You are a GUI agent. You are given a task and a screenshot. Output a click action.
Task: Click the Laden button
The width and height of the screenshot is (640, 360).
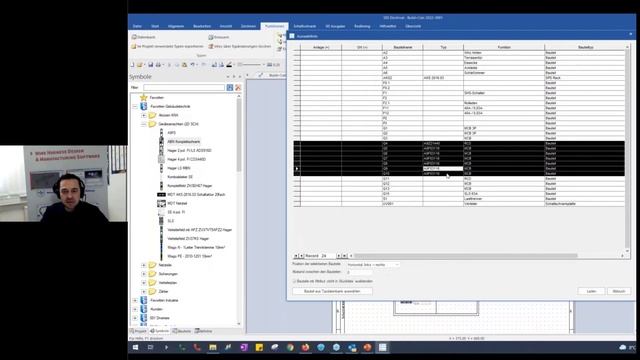tap(591, 291)
